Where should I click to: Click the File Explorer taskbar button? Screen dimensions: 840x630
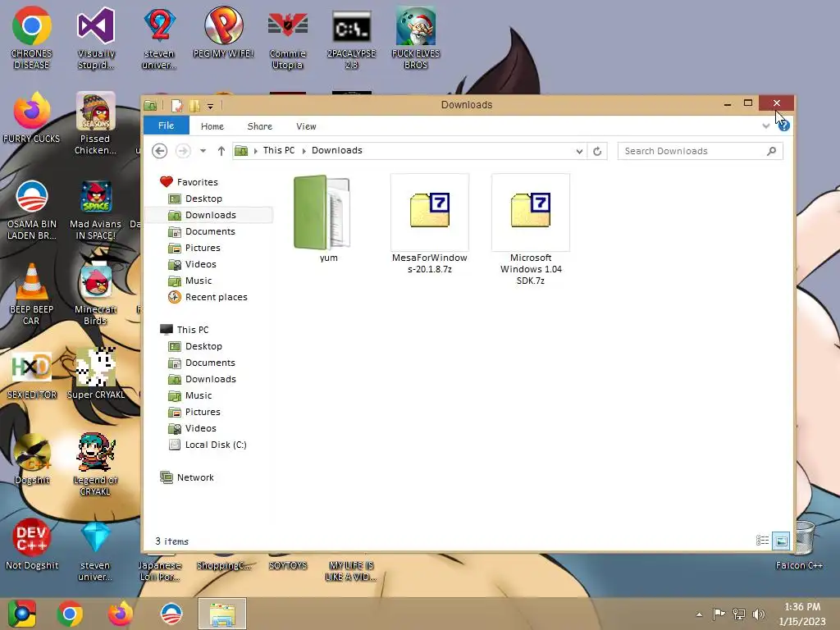(222, 614)
